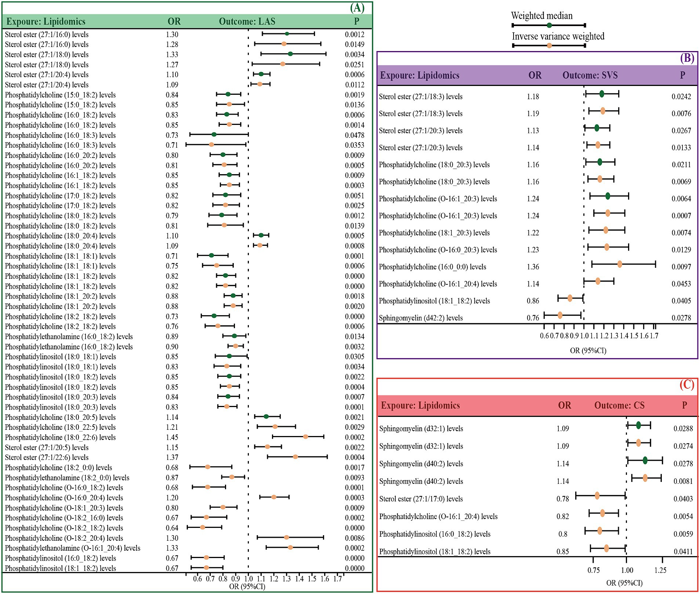Click Phosphatidylcholine (18:1_20:3) levels in panel B
The image size is (700, 594).
(434, 233)
